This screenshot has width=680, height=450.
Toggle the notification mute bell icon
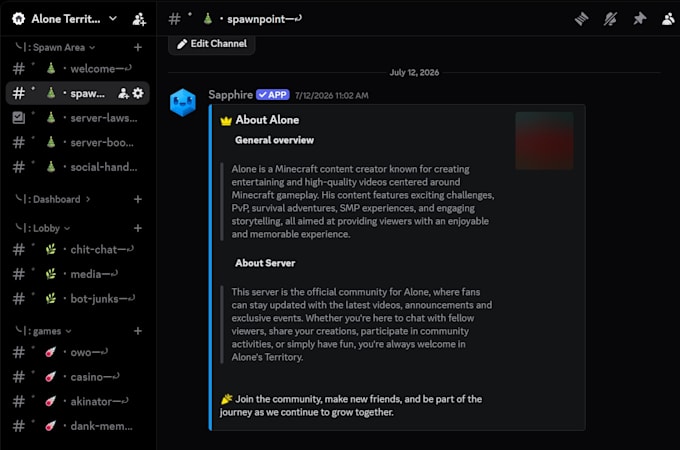point(611,19)
